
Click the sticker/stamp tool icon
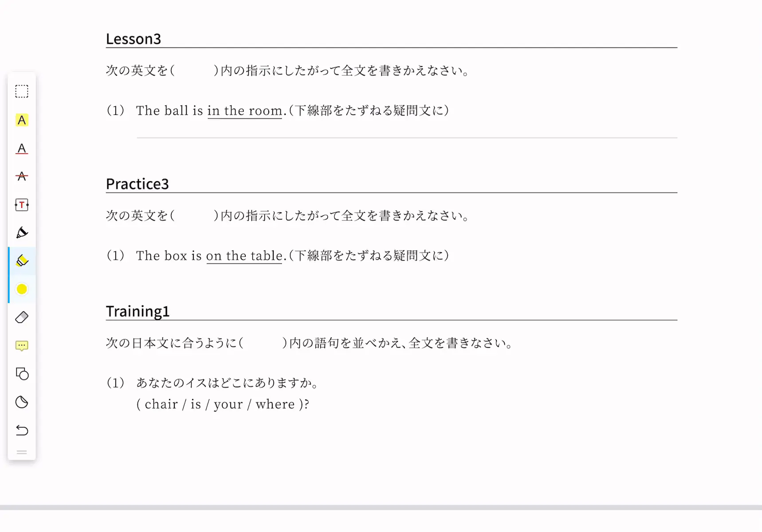tap(22, 402)
